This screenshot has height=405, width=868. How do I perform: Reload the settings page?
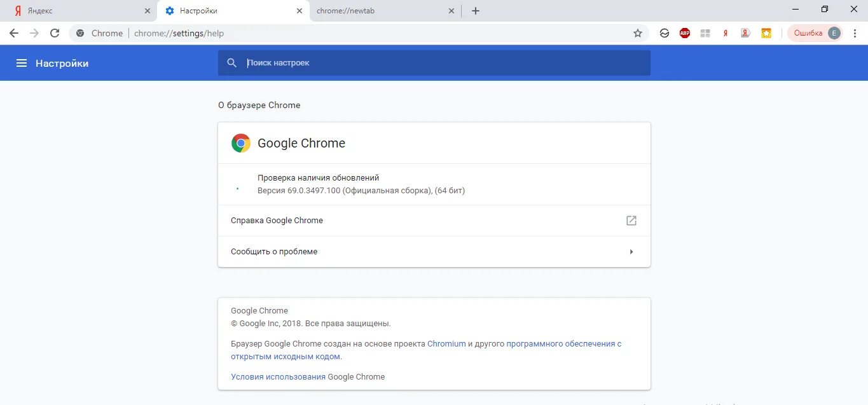tap(55, 33)
